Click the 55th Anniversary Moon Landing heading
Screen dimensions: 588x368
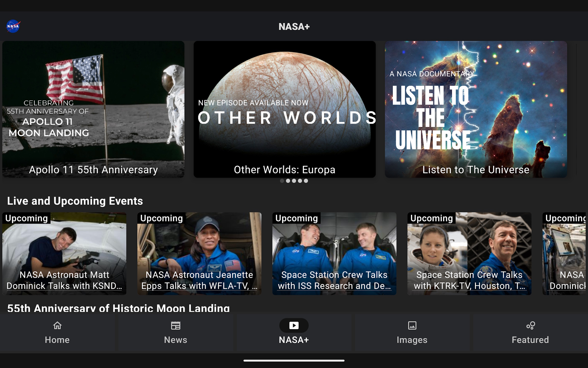click(118, 308)
